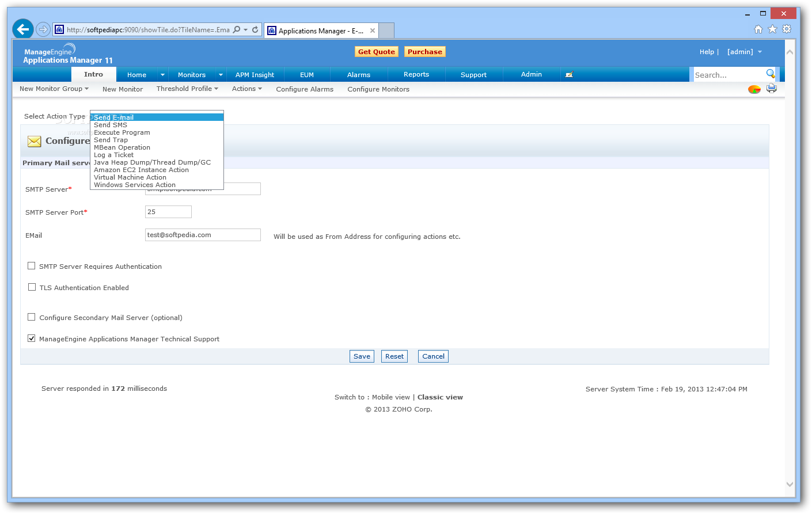Open the EUM tab
This screenshot has width=812, height=514.
point(307,75)
